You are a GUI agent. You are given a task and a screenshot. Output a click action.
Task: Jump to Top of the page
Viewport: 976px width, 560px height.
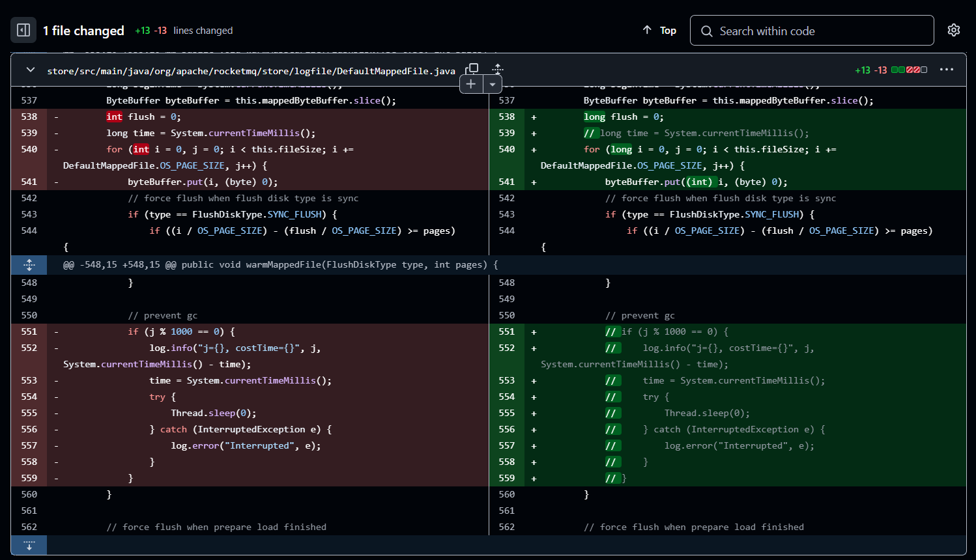click(659, 30)
